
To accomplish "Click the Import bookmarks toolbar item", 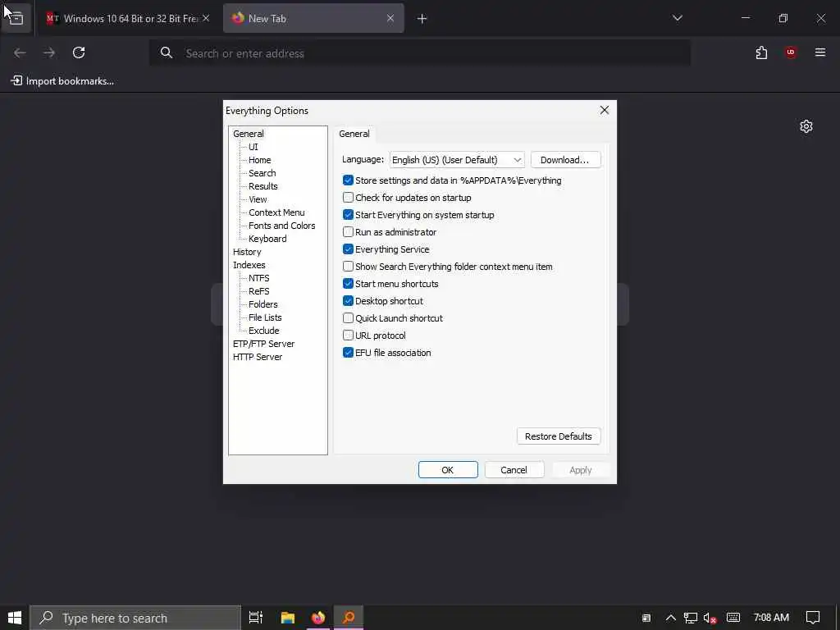I will point(62,81).
